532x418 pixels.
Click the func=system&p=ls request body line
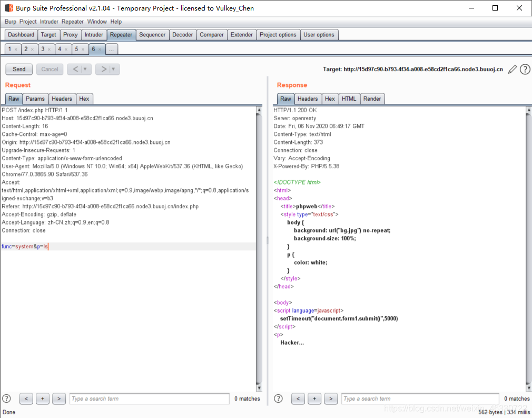coord(25,247)
